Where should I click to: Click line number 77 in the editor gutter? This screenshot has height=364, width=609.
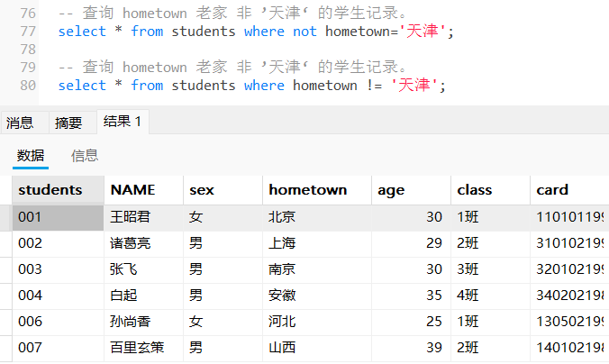pos(28,32)
